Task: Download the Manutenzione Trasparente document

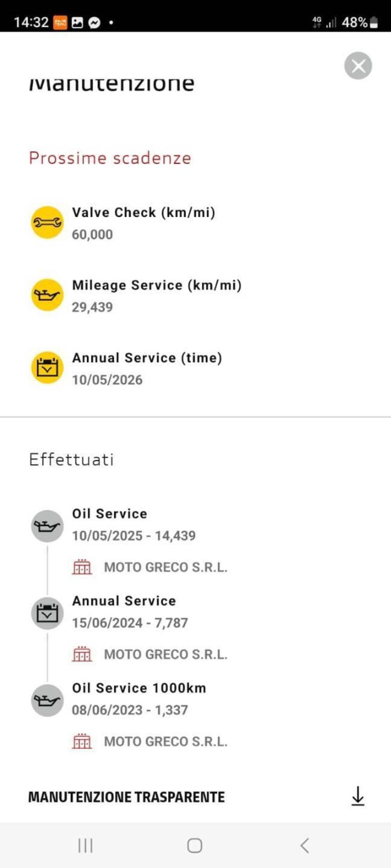Action: 357,796
